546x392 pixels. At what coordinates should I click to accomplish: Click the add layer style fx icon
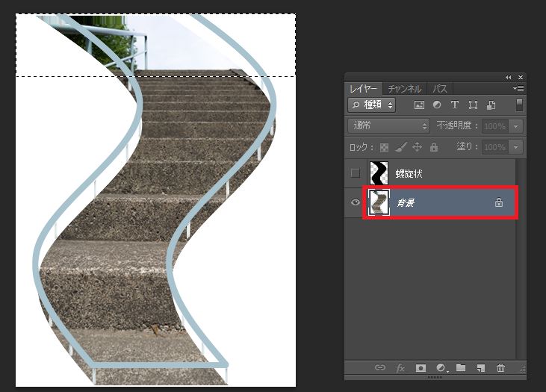click(x=400, y=368)
